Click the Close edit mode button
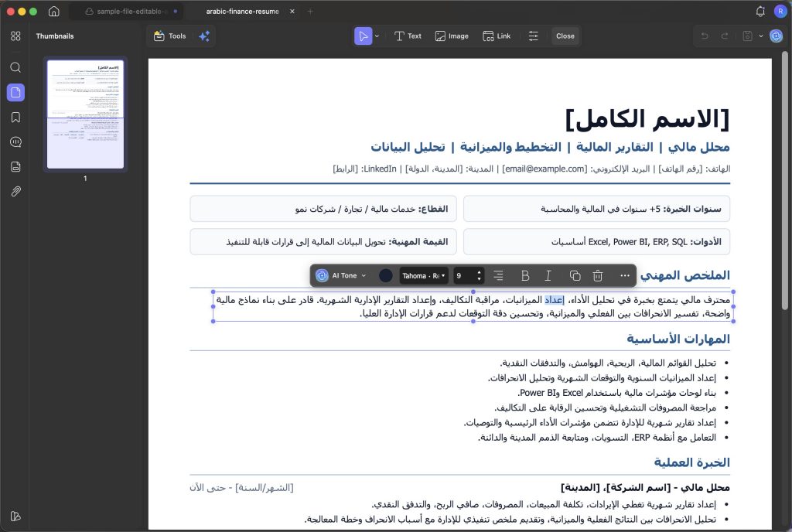 565,36
